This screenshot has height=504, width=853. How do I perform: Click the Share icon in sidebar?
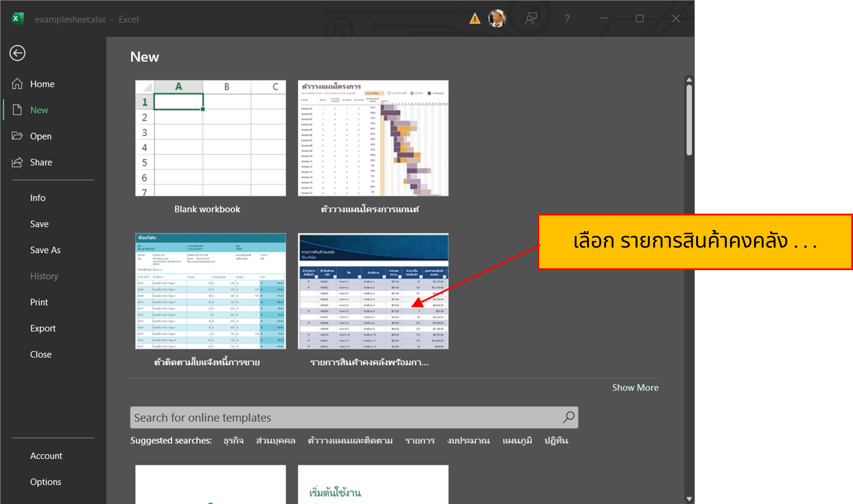click(17, 162)
